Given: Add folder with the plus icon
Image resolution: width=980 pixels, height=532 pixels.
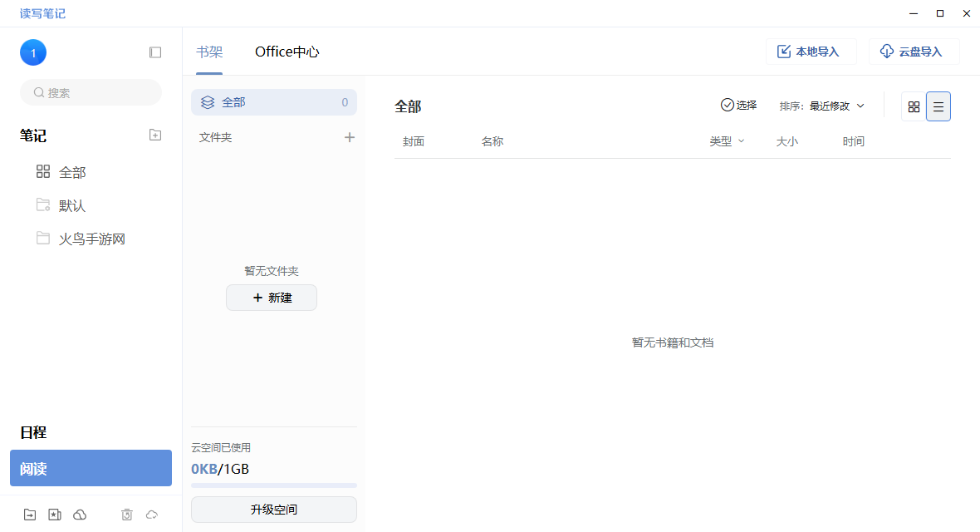Looking at the screenshot, I should point(350,137).
